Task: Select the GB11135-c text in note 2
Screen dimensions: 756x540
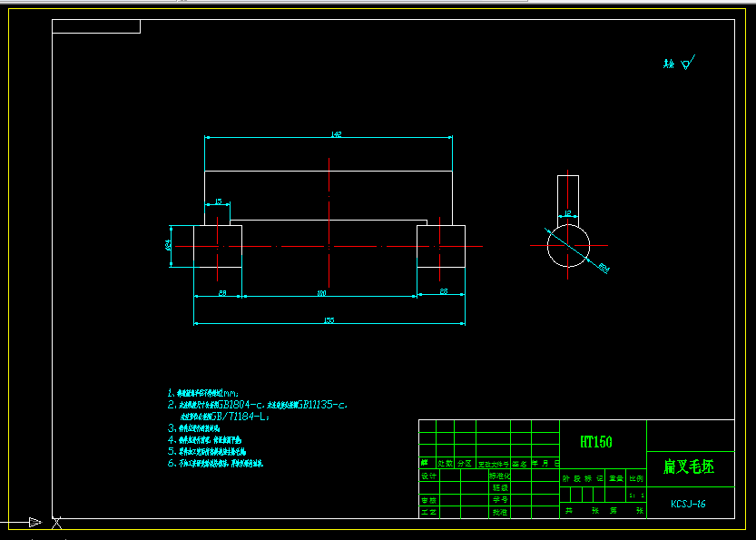Action: [322, 405]
